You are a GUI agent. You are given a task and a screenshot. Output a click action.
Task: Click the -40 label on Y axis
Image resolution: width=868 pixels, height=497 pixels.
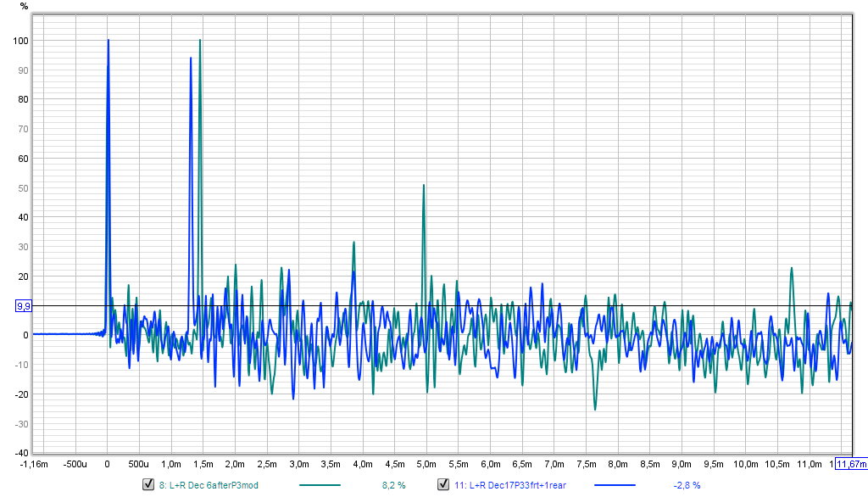[x=21, y=453]
